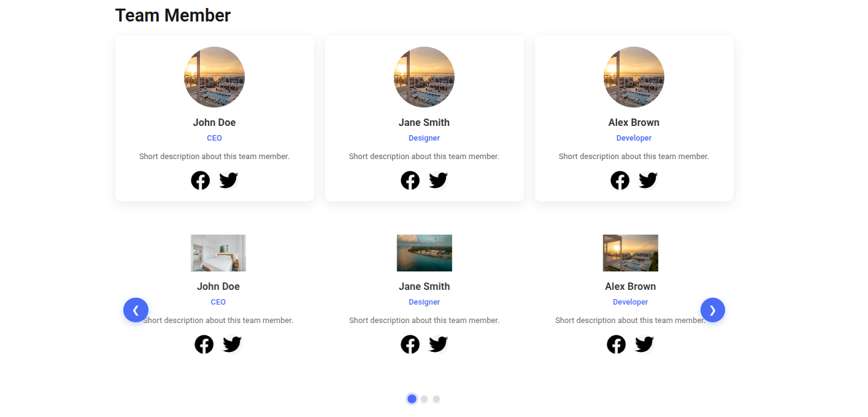Click Alex Brown's Twitter icon in top card

click(648, 181)
